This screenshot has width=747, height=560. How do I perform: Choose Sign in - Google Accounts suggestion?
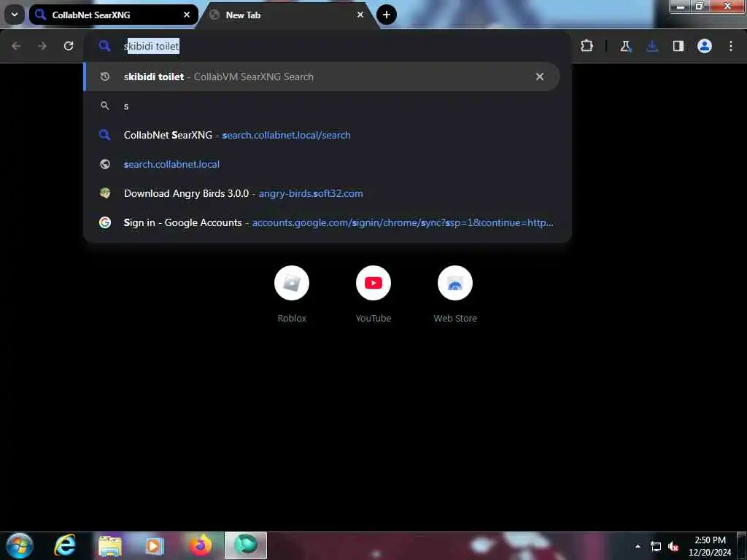point(328,222)
